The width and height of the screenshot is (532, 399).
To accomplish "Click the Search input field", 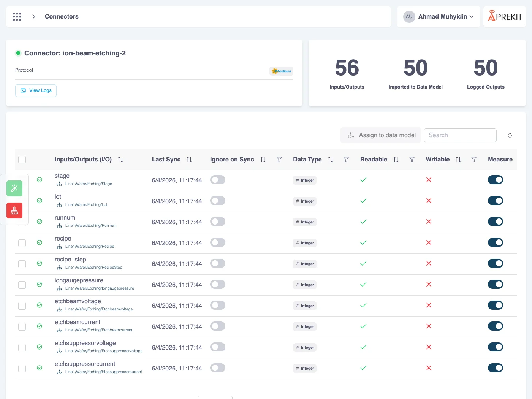I will tap(460, 135).
